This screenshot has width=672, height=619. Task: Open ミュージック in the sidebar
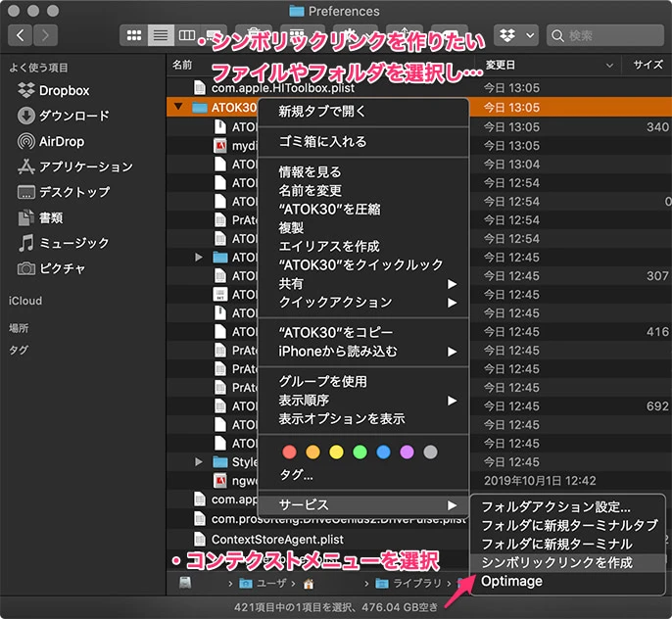click(x=64, y=243)
